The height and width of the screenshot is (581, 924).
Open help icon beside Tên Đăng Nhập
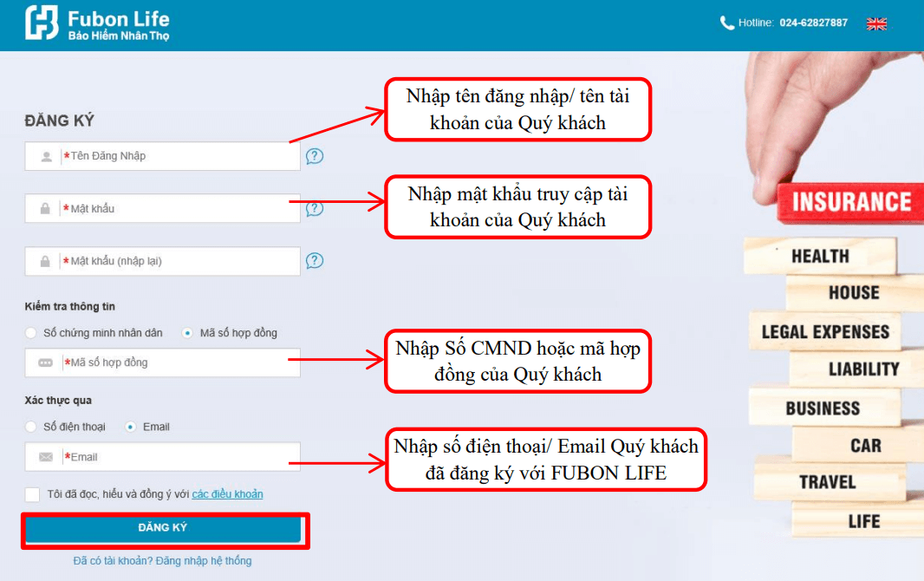315,156
